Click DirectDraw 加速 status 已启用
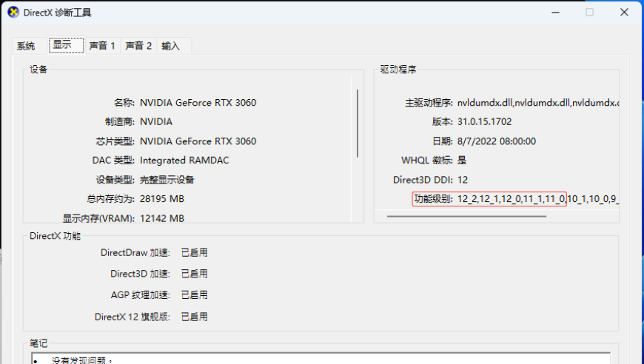This screenshot has width=644, height=364. (x=194, y=253)
